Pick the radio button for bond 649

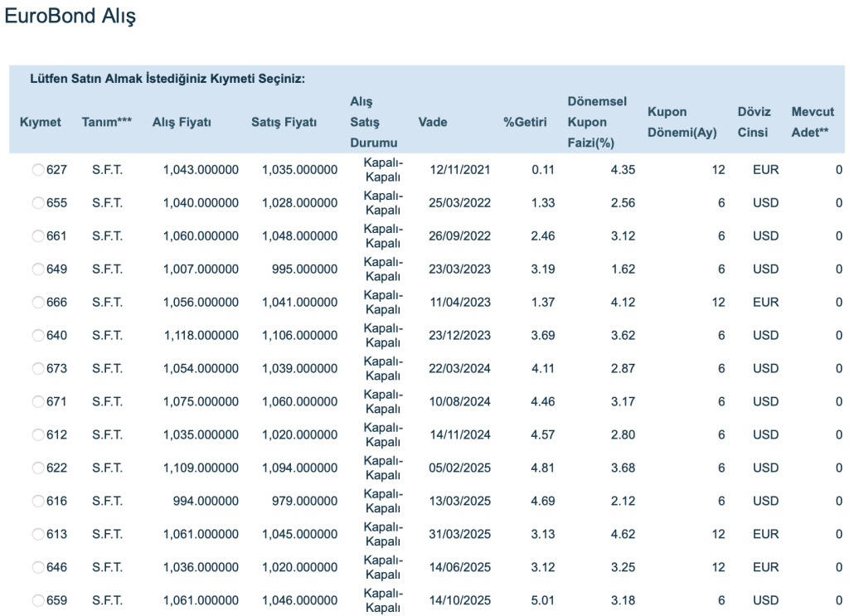[x=38, y=269]
